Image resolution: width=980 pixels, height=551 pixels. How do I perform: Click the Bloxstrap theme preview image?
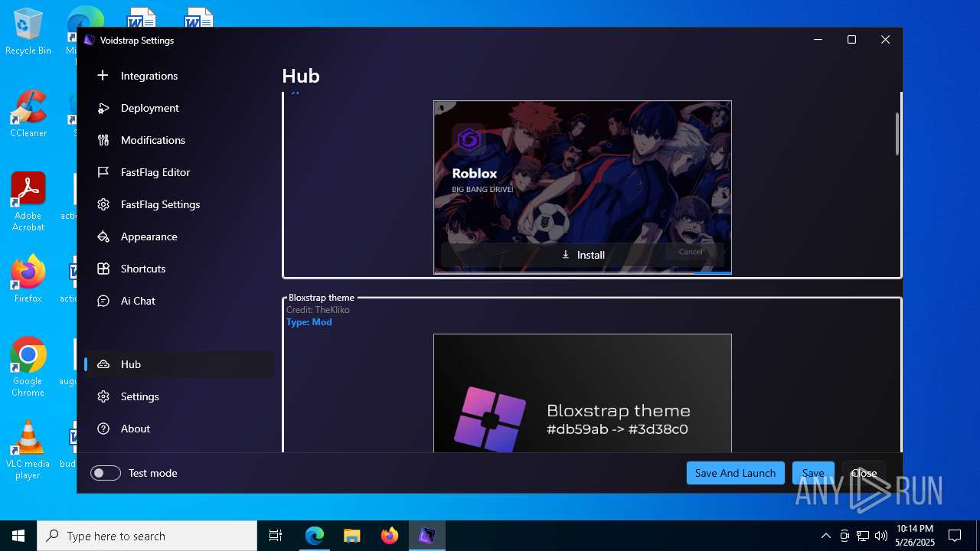click(583, 393)
